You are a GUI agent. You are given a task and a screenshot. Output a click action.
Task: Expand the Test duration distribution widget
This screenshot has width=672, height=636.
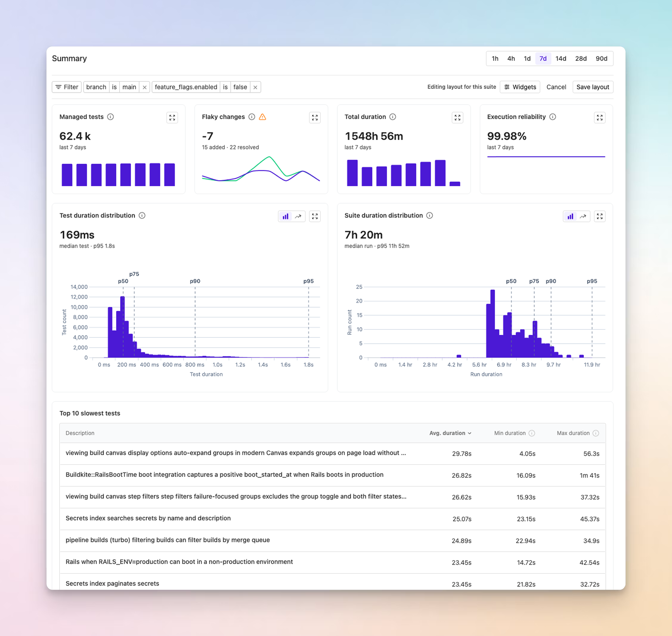coord(315,216)
